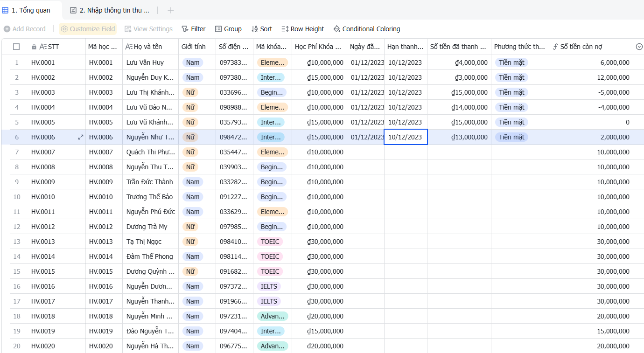The image size is (644, 353).
Task: Open course tag 'Advan...' in row HV.0018
Action: point(273,316)
